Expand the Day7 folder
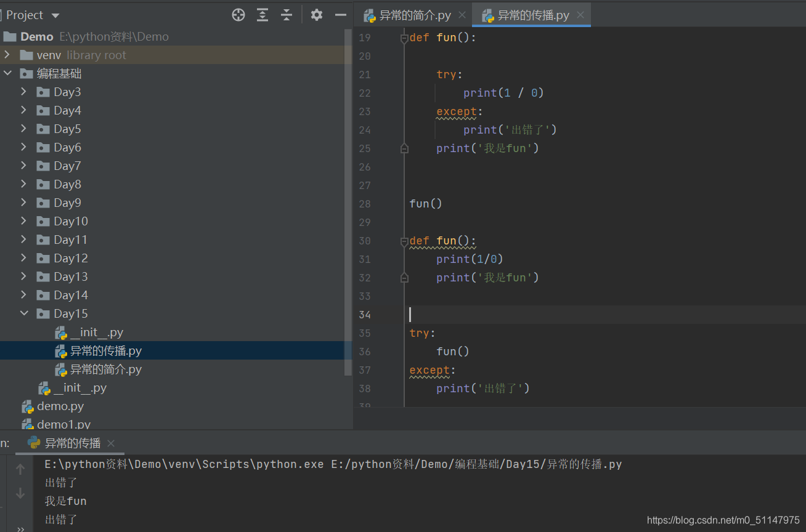This screenshot has width=806, height=532. tap(24, 166)
